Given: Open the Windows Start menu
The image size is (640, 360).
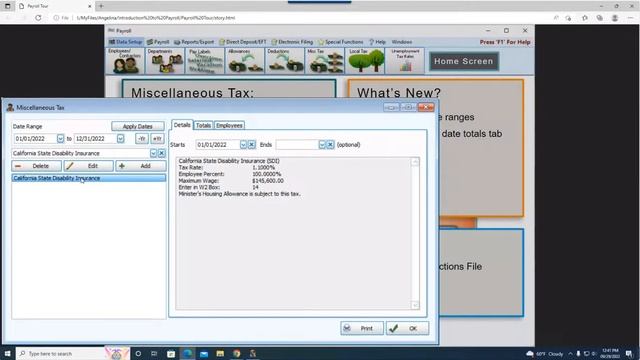Looking at the screenshot, I should (7, 353).
